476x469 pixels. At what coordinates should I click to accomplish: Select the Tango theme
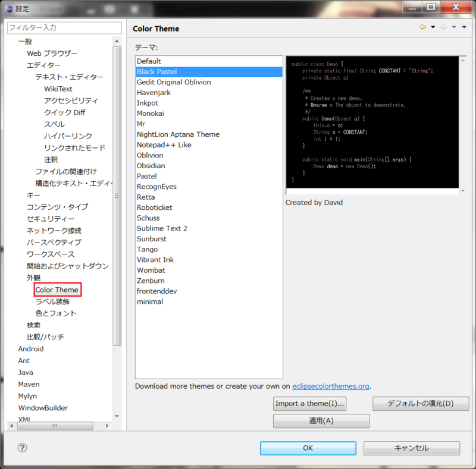(x=209, y=250)
